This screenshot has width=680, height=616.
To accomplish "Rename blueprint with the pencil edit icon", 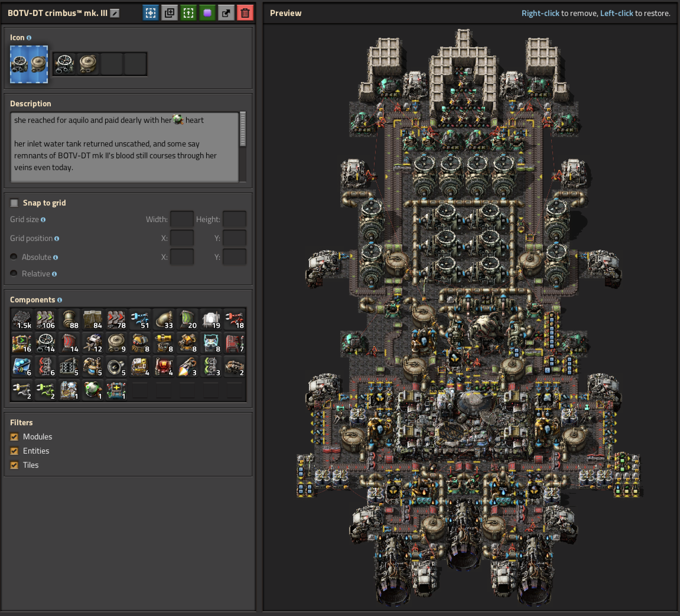I will 115,13.
